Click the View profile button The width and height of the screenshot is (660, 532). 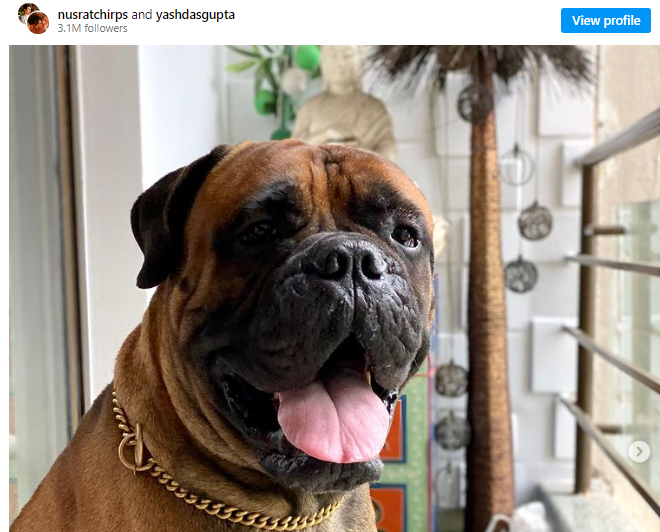(606, 20)
